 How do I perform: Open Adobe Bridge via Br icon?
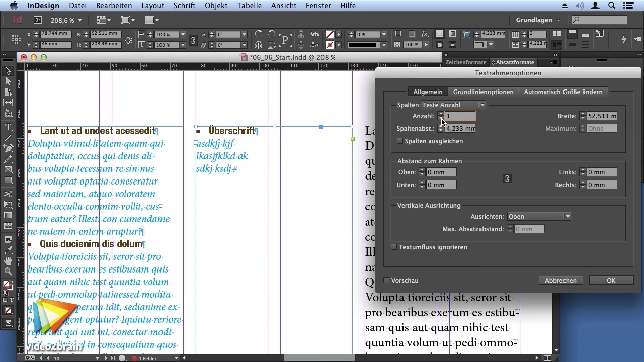(38, 20)
